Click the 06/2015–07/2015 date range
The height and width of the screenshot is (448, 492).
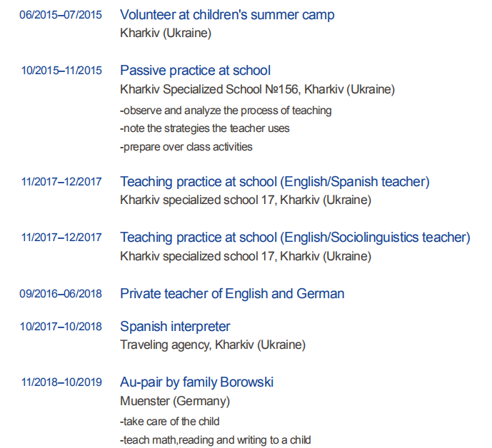pyautogui.click(x=61, y=15)
